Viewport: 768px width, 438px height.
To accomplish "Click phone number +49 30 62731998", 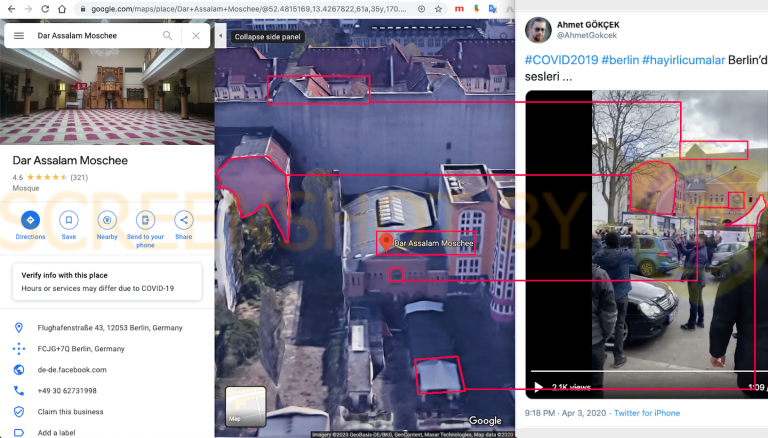I will click(67, 391).
